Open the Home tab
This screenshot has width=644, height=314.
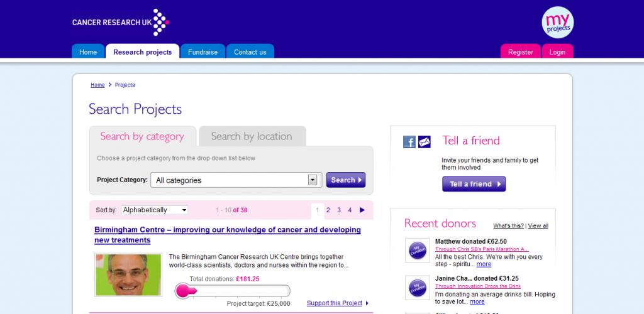pos(88,51)
